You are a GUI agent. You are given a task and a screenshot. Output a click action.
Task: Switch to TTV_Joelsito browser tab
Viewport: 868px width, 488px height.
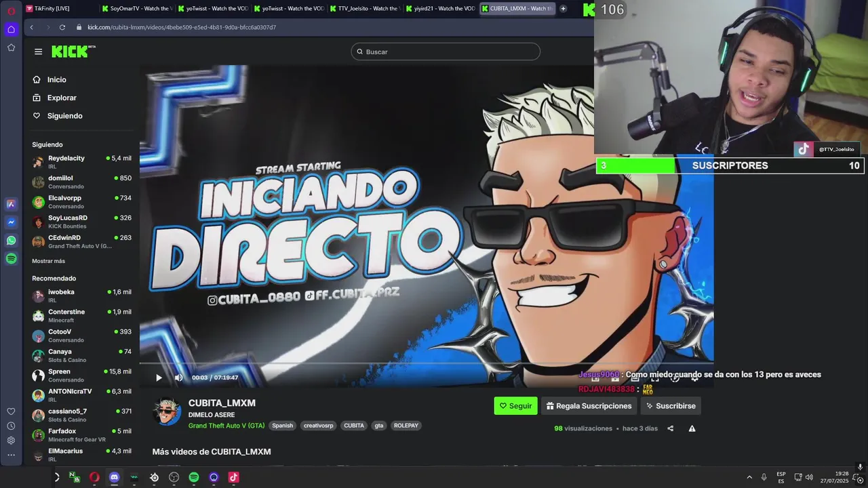tap(364, 9)
